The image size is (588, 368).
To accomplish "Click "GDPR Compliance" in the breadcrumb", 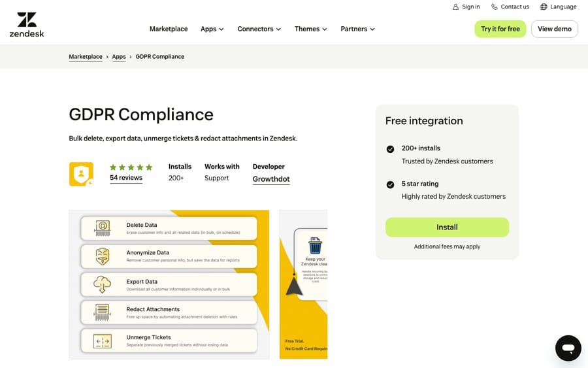I will [160, 57].
